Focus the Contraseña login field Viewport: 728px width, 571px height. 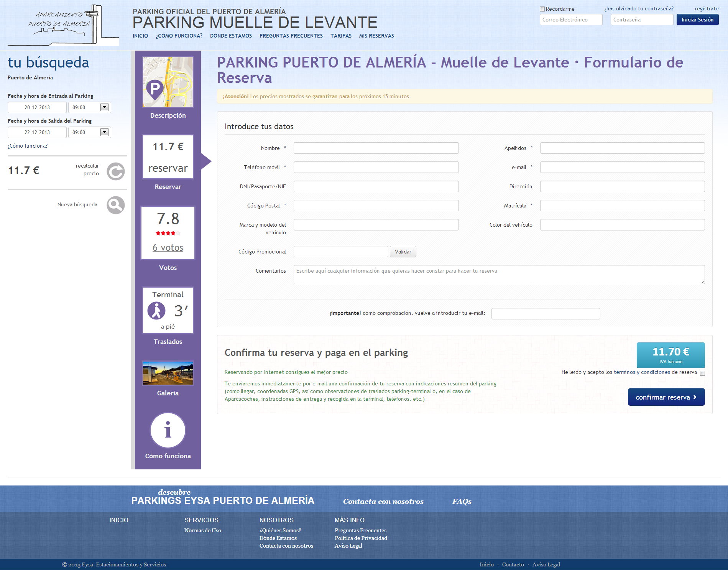pyautogui.click(x=642, y=20)
